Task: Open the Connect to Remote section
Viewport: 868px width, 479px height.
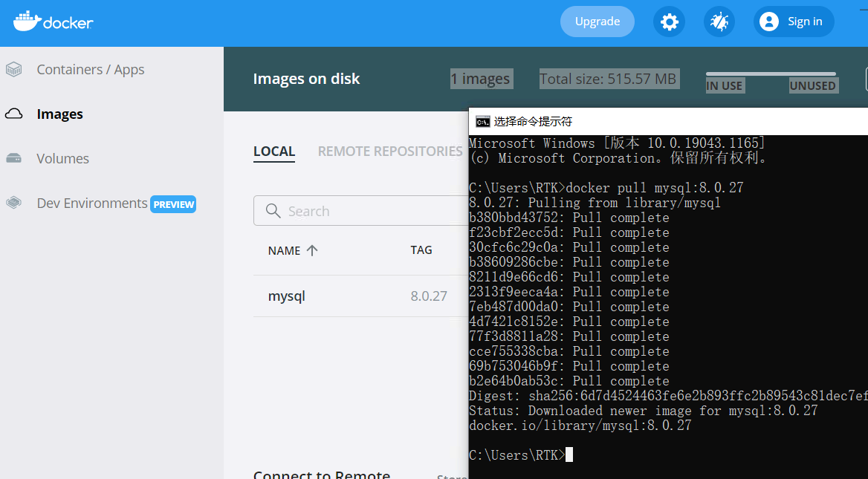Action: (x=322, y=474)
